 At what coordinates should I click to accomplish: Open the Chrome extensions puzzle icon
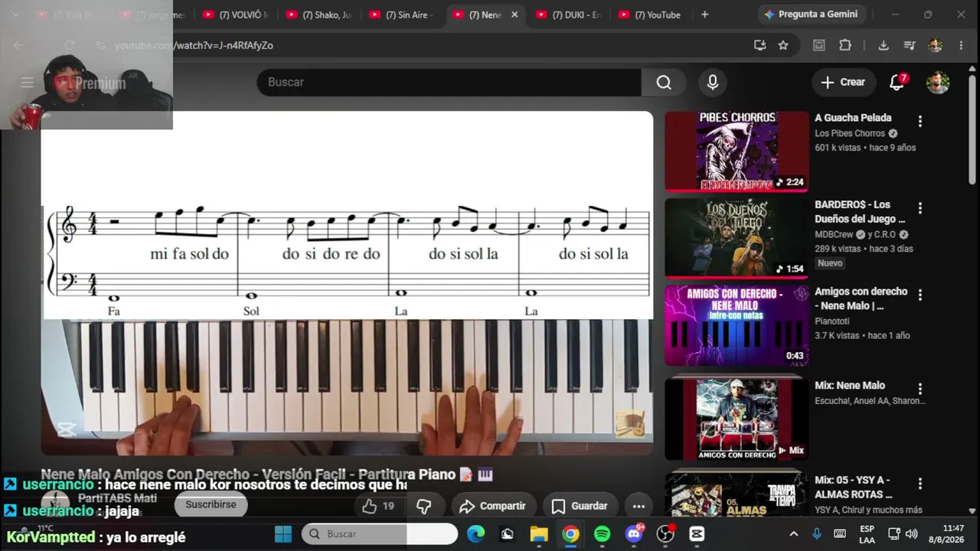tap(845, 45)
